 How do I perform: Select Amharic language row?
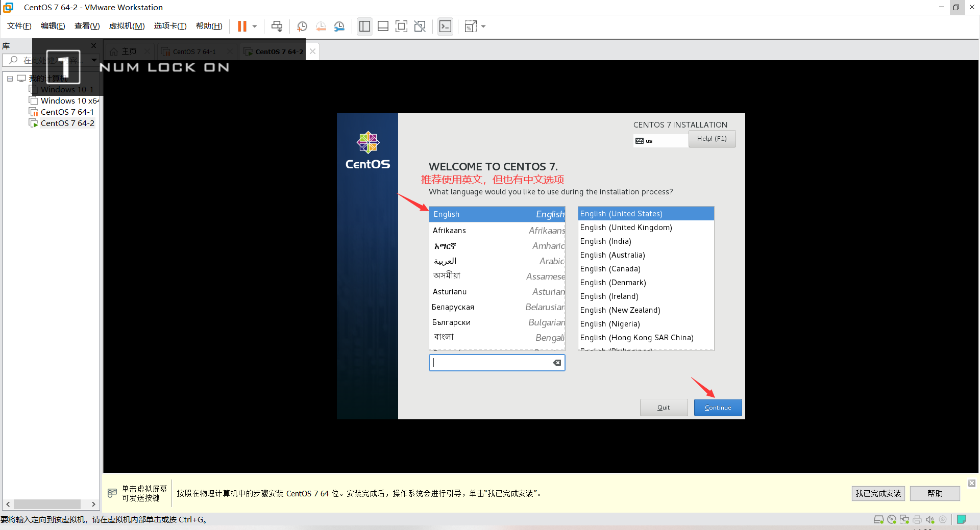[x=497, y=246]
